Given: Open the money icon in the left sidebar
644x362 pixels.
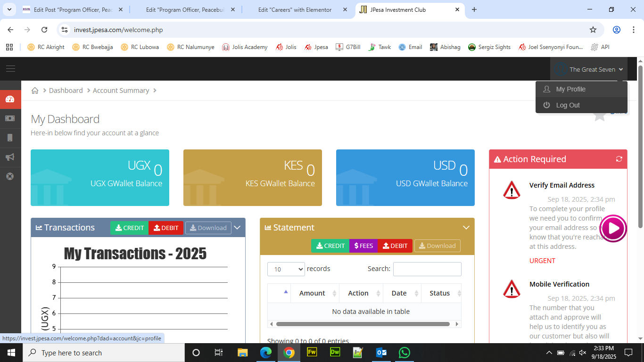Looking at the screenshot, I should [10, 118].
